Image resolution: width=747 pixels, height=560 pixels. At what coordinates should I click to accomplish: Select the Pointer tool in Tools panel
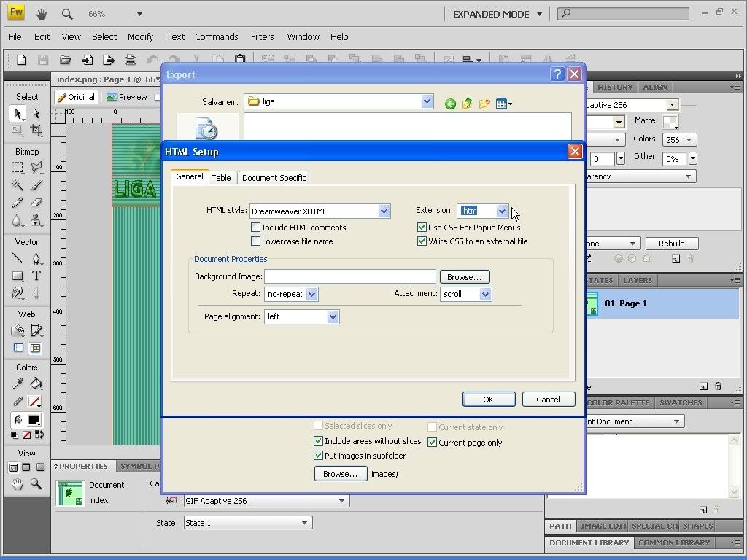tap(18, 113)
